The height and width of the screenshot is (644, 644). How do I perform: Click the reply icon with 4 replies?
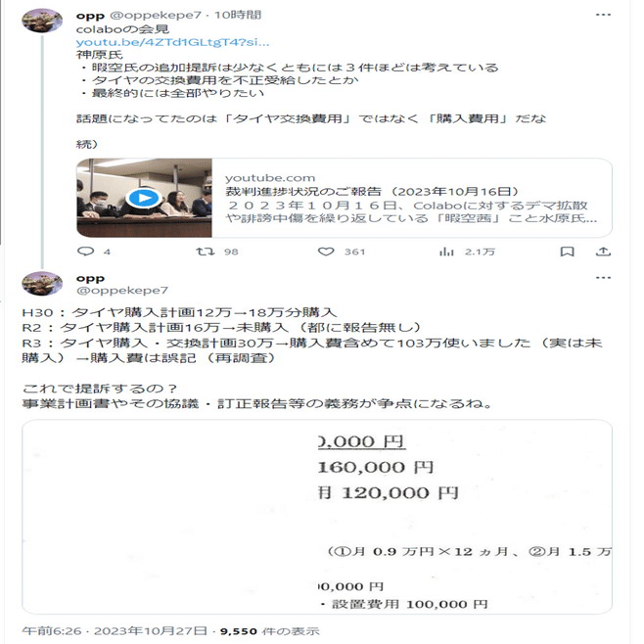[x=85, y=252]
